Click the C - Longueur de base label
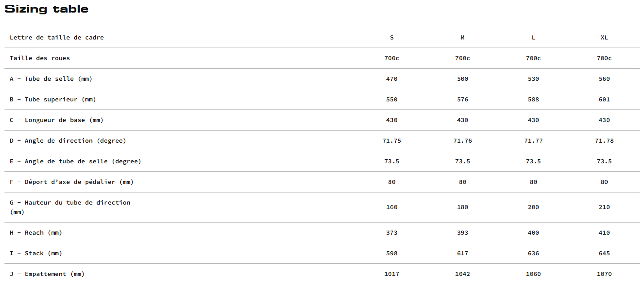 tap(57, 120)
